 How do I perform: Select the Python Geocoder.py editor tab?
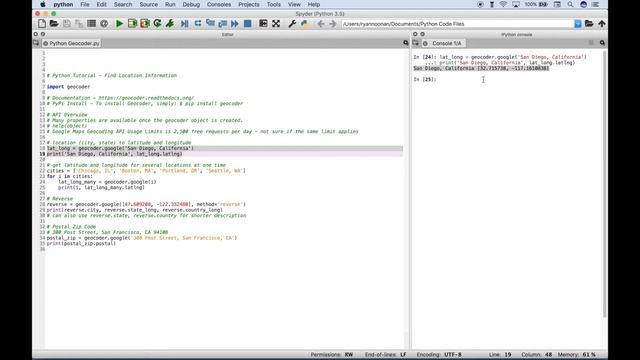click(x=72, y=43)
